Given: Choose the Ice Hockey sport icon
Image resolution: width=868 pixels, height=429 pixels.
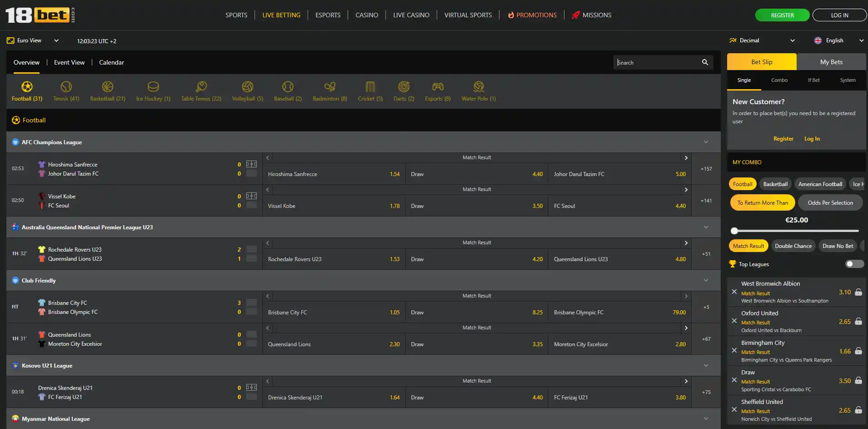Looking at the screenshot, I should [x=153, y=91].
